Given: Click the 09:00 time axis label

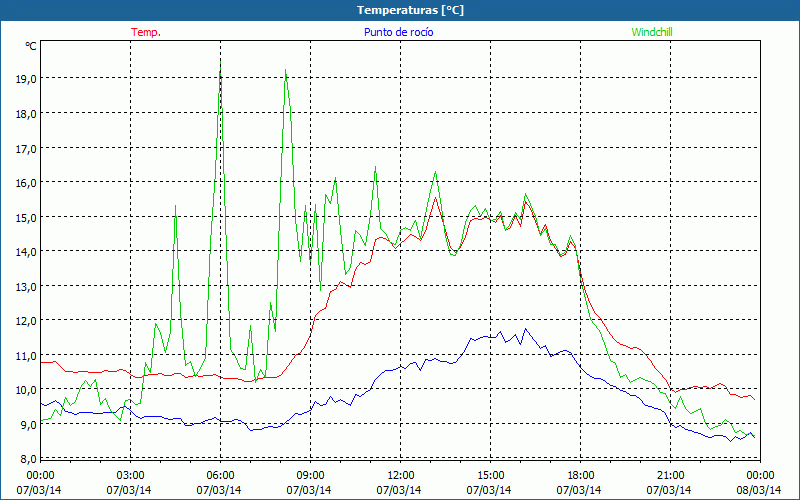Looking at the screenshot, I should click(x=311, y=475).
